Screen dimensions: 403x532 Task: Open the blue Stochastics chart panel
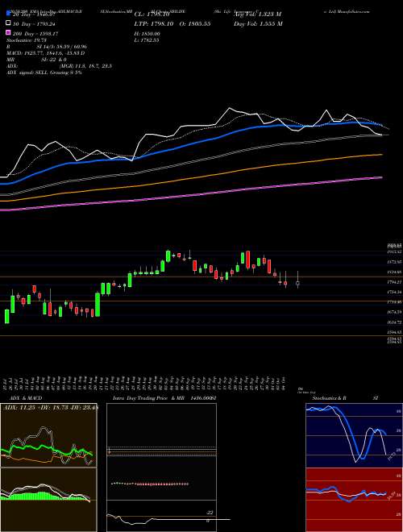pos(354,435)
